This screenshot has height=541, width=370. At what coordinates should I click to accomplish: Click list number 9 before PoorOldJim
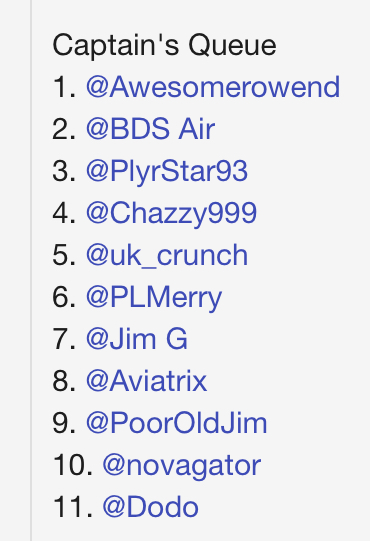(64, 424)
